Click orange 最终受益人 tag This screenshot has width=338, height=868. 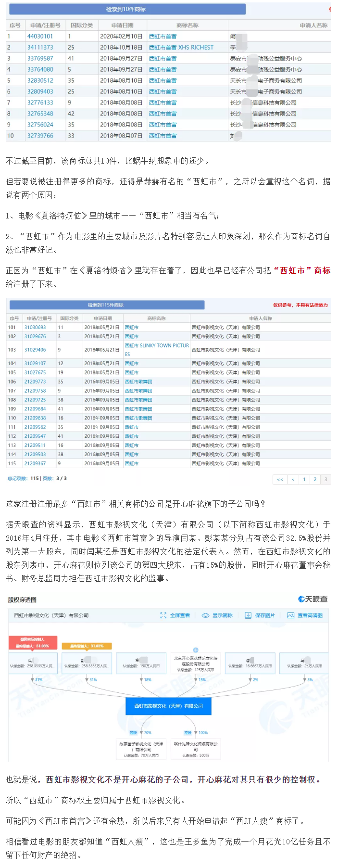87,646
